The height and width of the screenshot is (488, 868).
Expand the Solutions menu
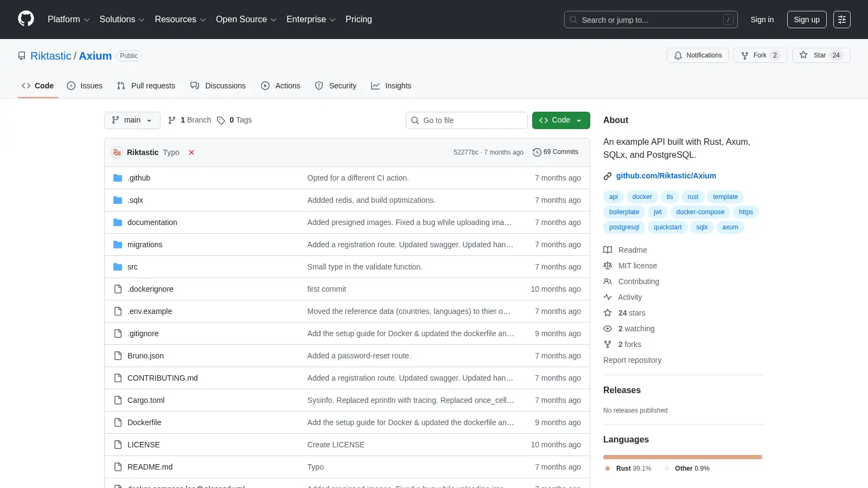[x=122, y=20]
